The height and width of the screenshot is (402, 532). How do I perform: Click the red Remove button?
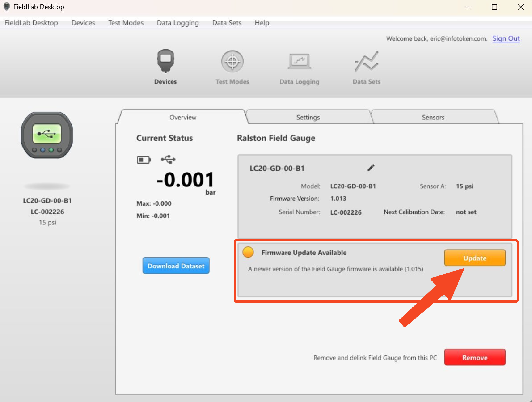pyautogui.click(x=475, y=358)
